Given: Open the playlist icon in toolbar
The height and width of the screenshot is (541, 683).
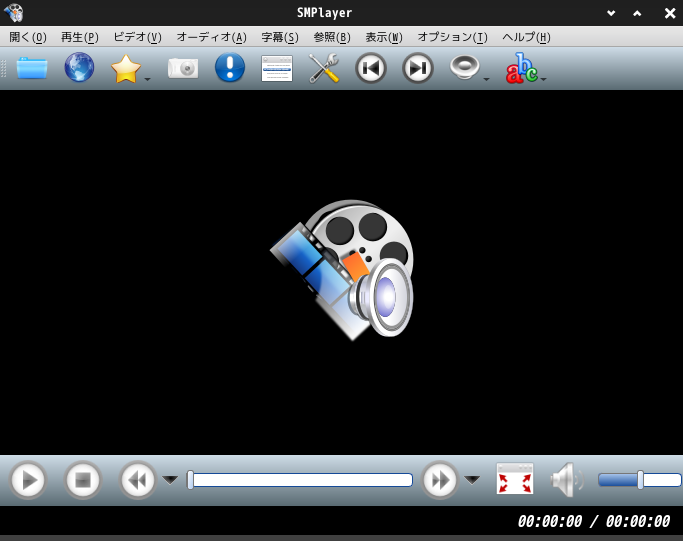Looking at the screenshot, I should (x=277, y=68).
